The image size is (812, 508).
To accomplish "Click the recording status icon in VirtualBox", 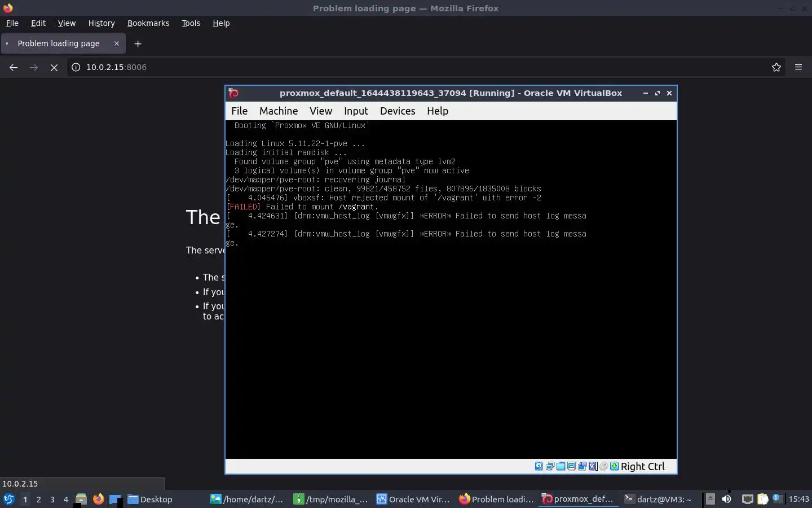I will point(582,466).
